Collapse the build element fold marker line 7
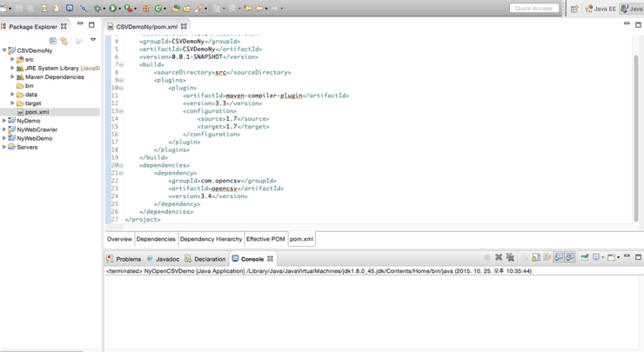The width and height of the screenshot is (644, 352). (121, 64)
